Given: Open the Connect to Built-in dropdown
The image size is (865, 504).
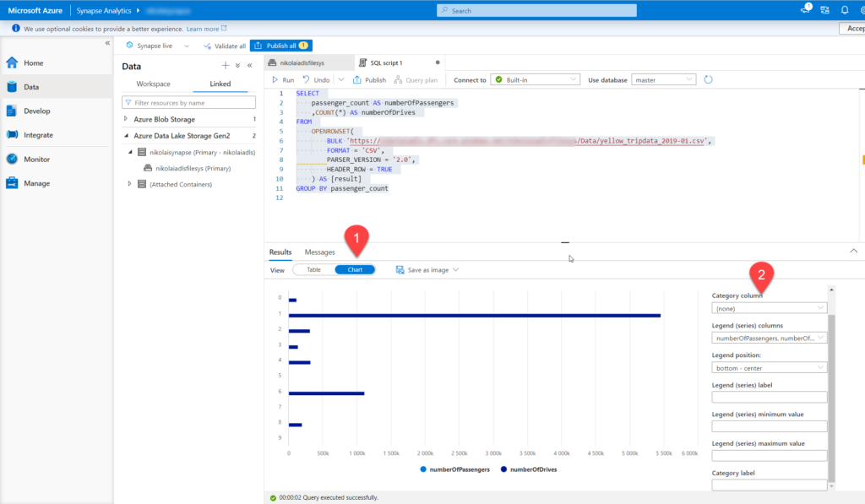Looking at the screenshot, I should click(x=536, y=80).
